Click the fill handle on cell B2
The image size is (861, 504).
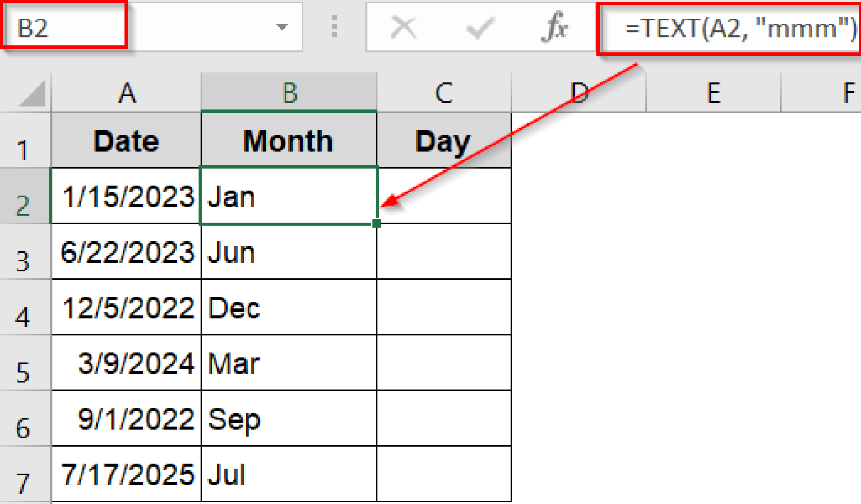click(x=376, y=223)
